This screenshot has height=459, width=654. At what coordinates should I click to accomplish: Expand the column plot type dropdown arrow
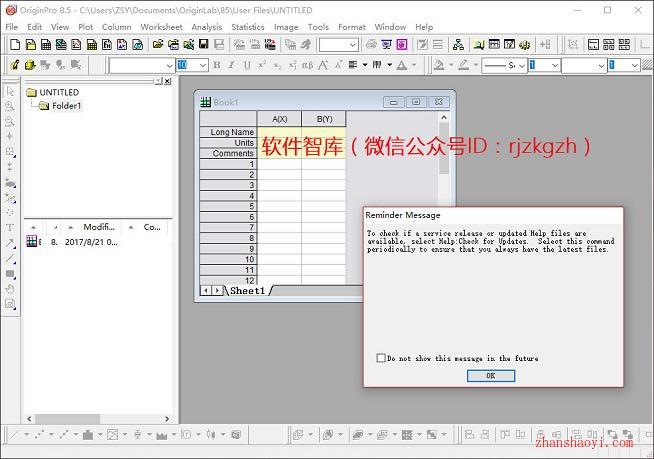pyautogui.click(x=100, y=435)
